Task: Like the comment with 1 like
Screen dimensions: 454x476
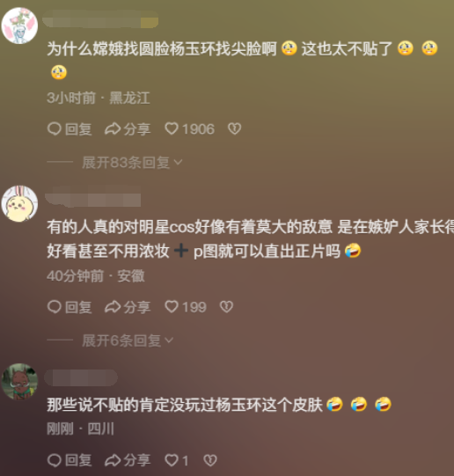Action: click(177, 460)
